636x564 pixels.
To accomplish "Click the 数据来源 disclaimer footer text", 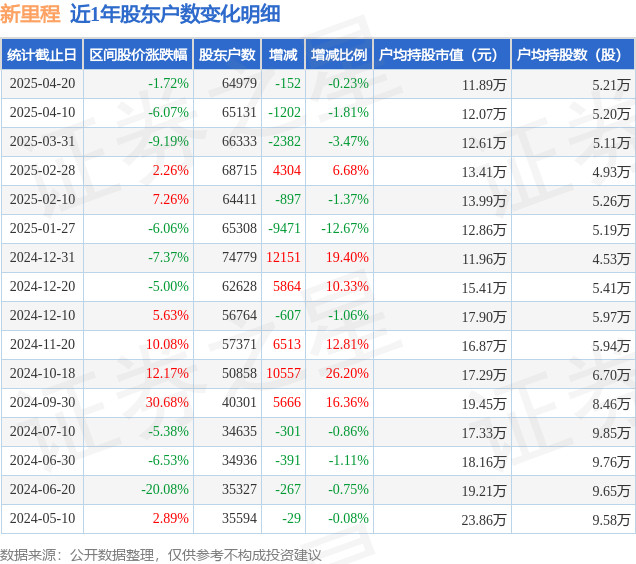I will 161,555.
